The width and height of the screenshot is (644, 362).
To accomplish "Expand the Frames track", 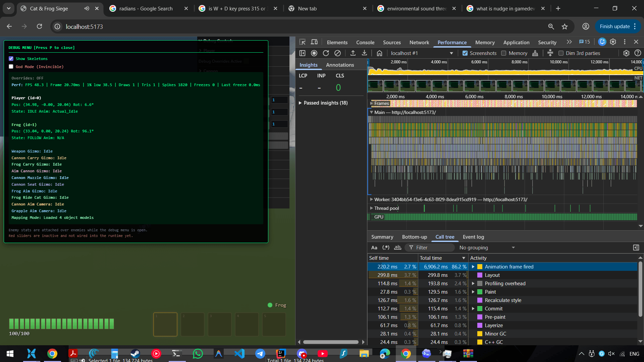I will point(371,103).
